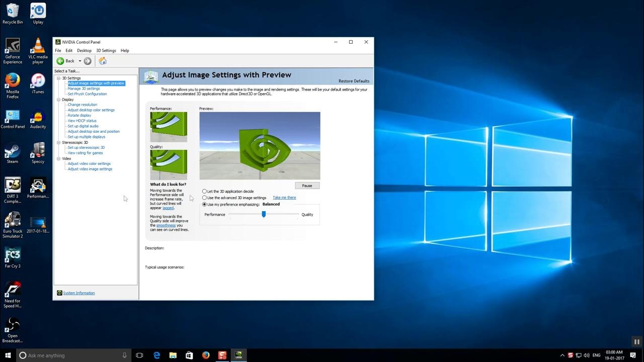The width and height of the screenshot is (644, 362).
Task: Open the 3D Settings menu
Action: (x=106, y=50)
